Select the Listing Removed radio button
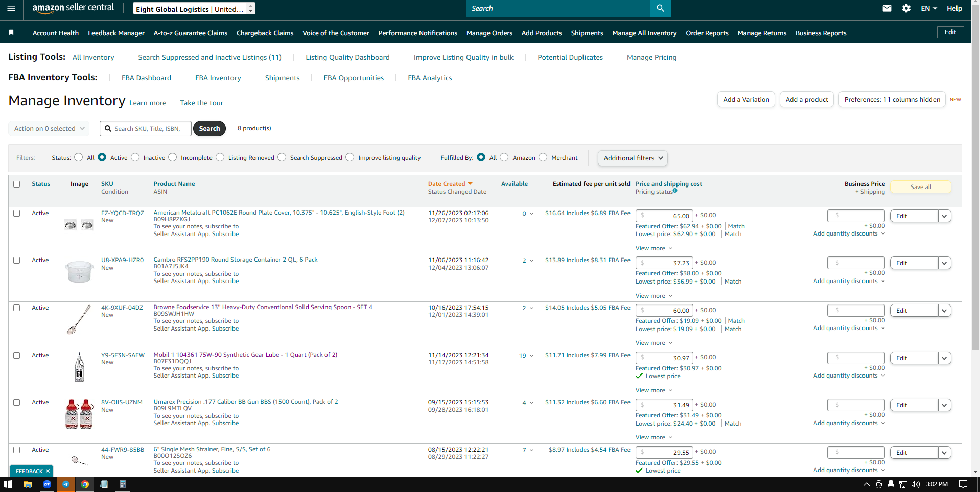Viewport: 980px width, 492px height. [x=220, y=157]
